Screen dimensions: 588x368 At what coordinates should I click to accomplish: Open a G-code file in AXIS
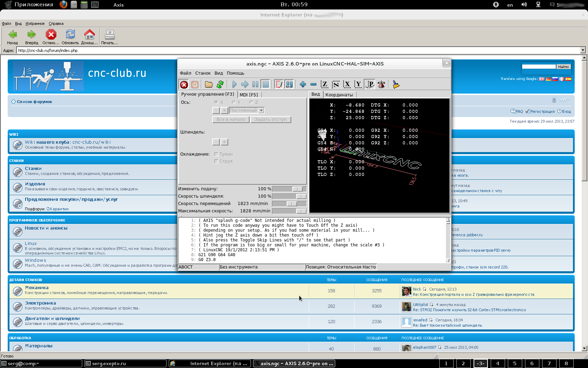tap(209, 84)
